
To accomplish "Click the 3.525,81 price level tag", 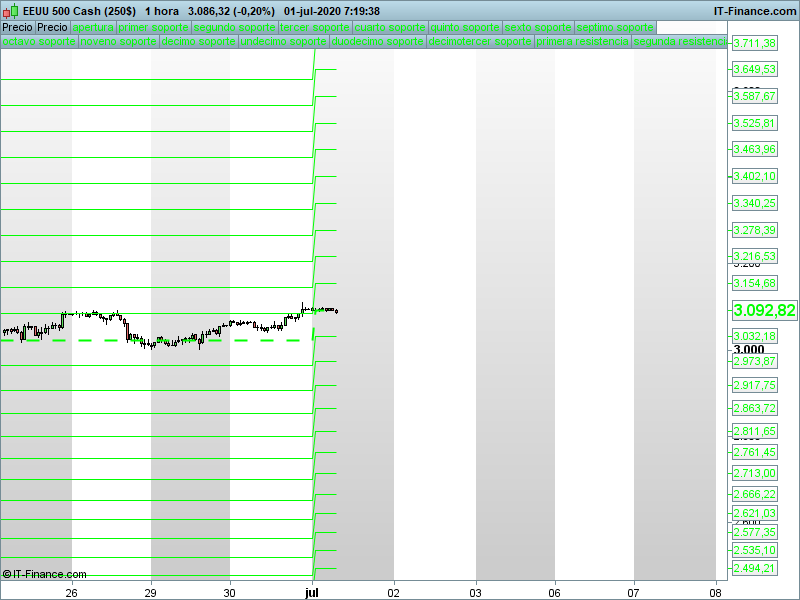I will tap(755, 123).
